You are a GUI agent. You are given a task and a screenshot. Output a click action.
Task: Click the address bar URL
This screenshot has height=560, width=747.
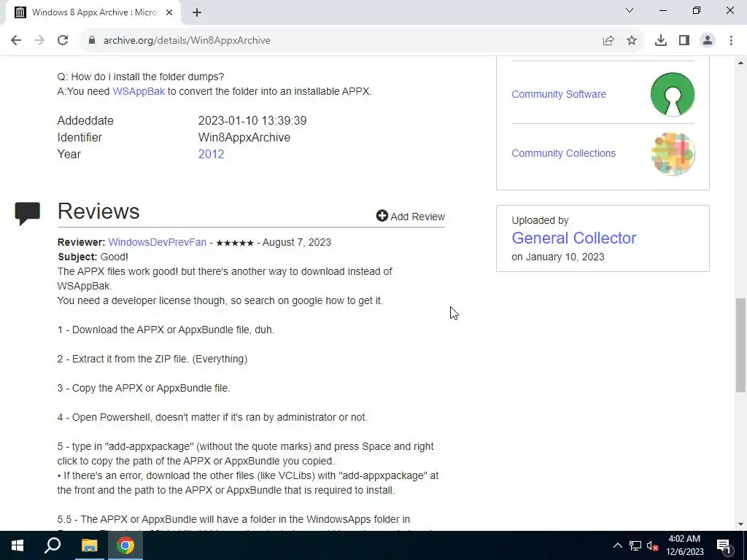187,41
